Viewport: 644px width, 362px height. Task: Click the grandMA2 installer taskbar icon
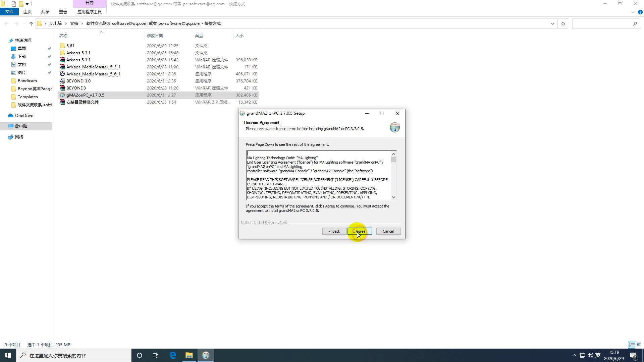206,355
